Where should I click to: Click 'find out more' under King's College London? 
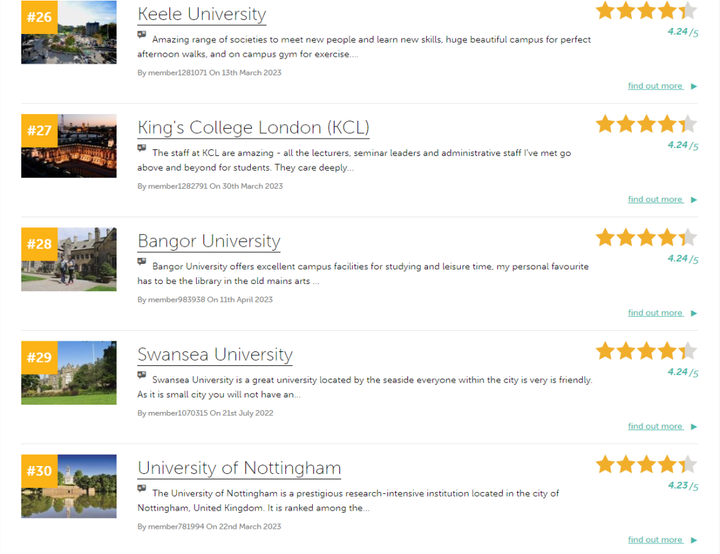[x=656, y=199]
